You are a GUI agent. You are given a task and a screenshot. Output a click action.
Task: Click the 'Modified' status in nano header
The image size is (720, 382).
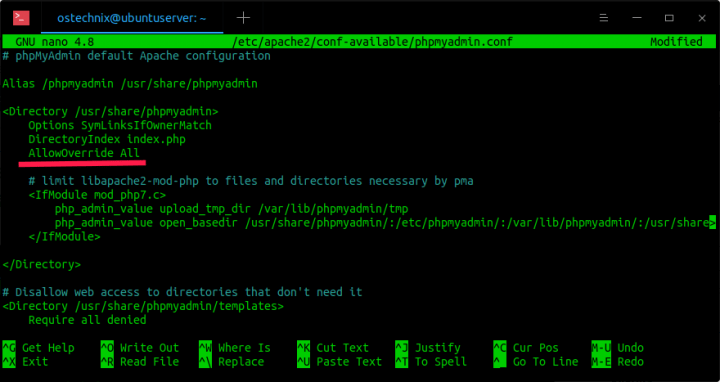pyautogui.click(x=676, y=42)
